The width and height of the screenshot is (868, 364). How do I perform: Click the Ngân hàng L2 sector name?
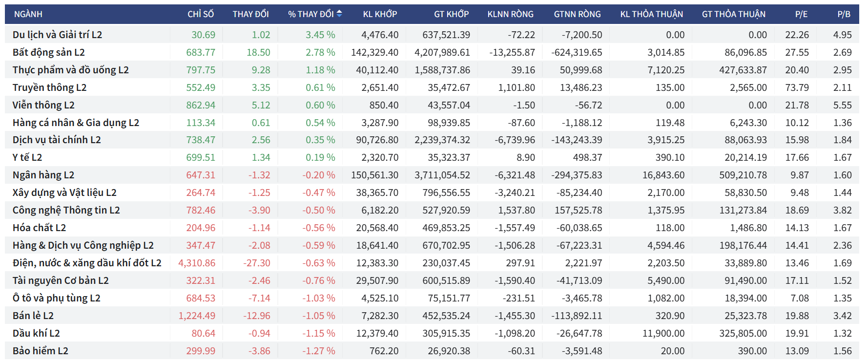pos(43,175)
